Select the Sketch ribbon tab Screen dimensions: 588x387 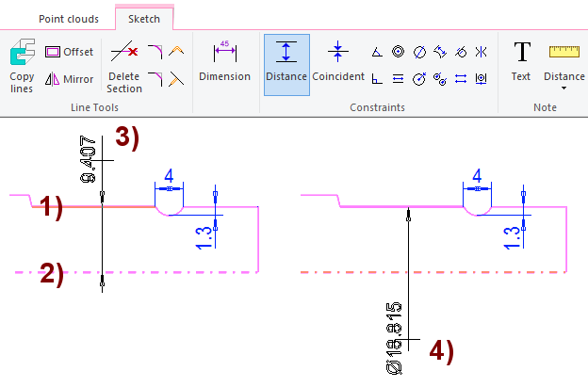click(x=144, y=19)
